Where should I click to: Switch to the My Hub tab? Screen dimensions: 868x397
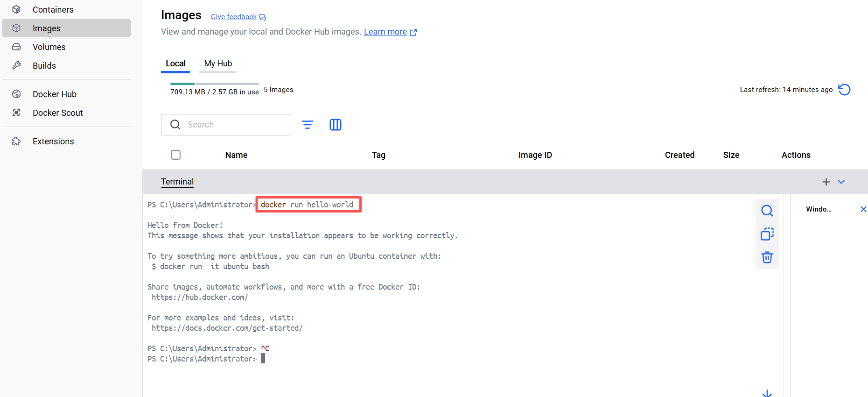point(218,64)
